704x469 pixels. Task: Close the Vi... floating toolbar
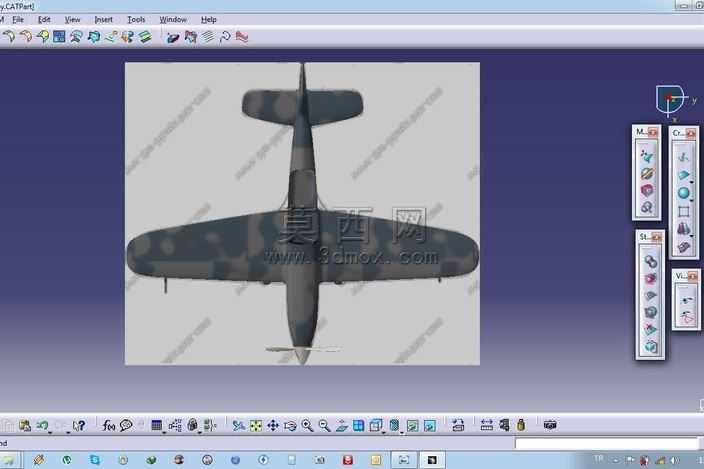tap(692, 276)
